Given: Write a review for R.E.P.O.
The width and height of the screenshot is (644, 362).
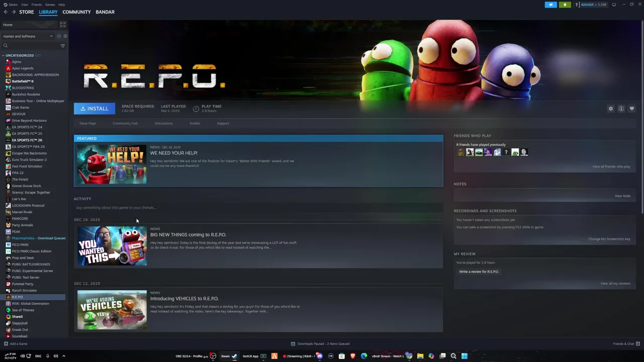Looking at the screenshot, I should pyautogui.click(x=479, y=271).
